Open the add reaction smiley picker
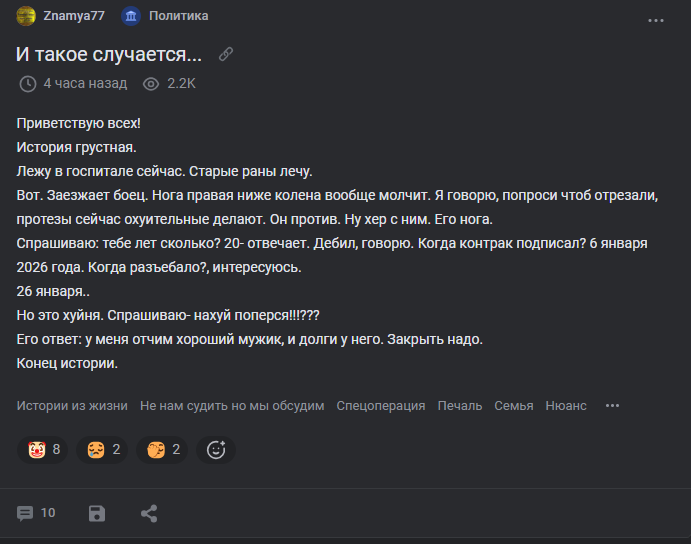 (216, 450)
